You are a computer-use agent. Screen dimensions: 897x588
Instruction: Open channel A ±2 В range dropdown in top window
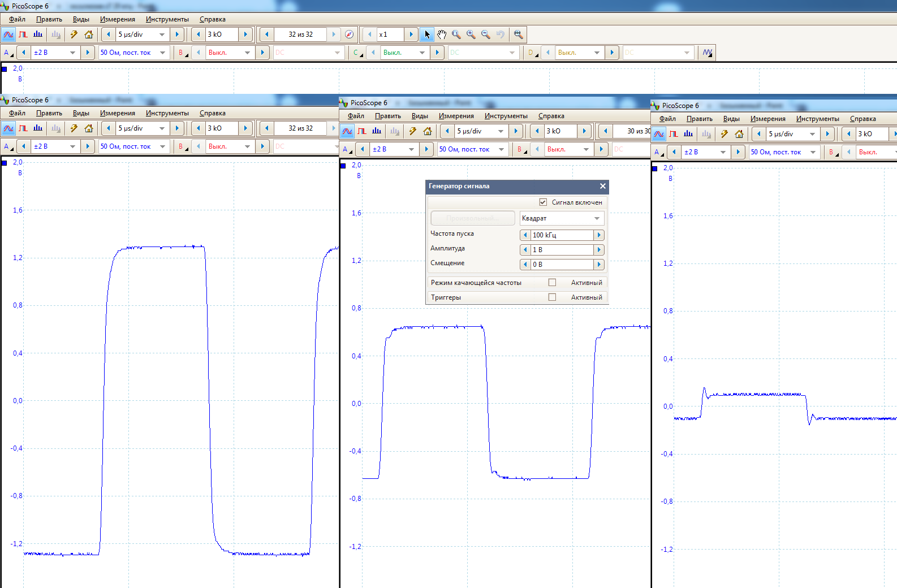coord(72,53)
